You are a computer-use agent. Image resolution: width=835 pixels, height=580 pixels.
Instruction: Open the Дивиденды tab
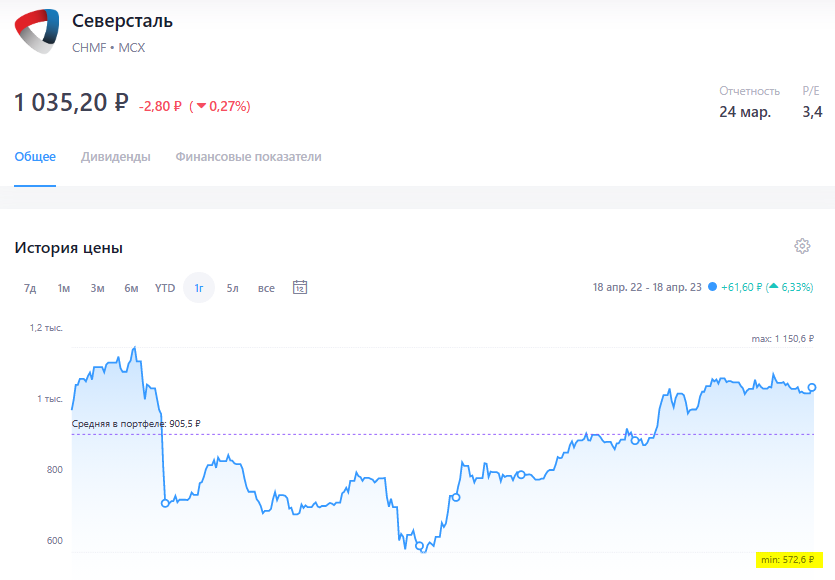tap(116, 157)
